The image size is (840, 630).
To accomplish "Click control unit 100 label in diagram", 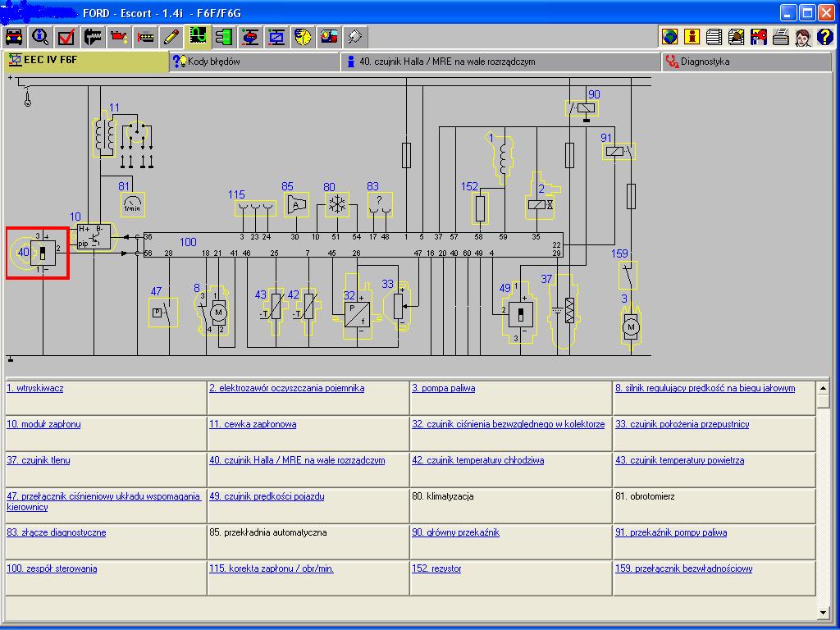I will click(188, 242).
